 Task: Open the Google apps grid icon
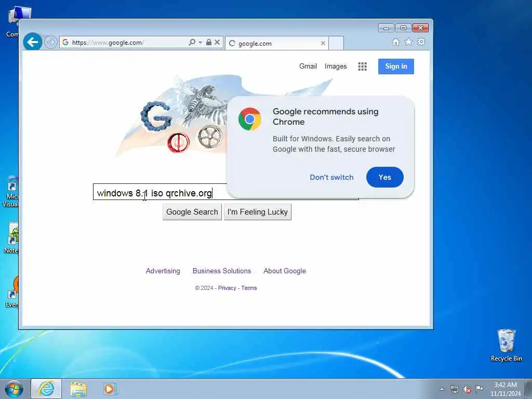click(362, 66)
